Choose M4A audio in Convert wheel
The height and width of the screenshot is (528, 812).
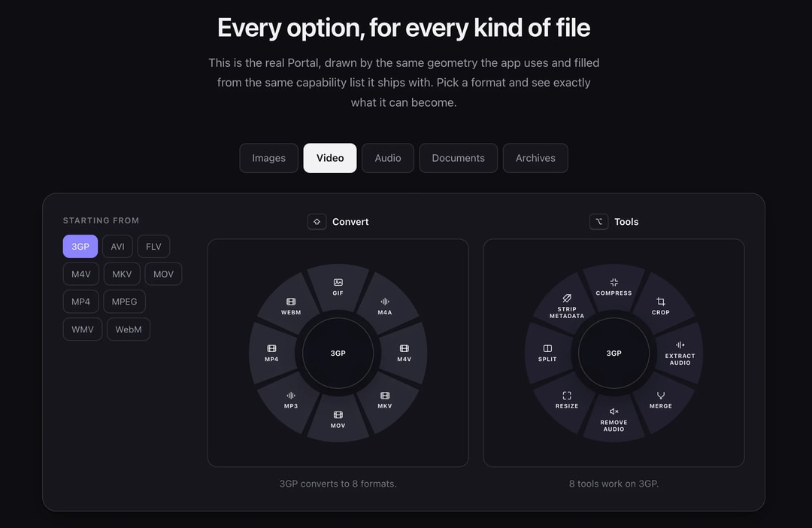click(x=385, y=306)
